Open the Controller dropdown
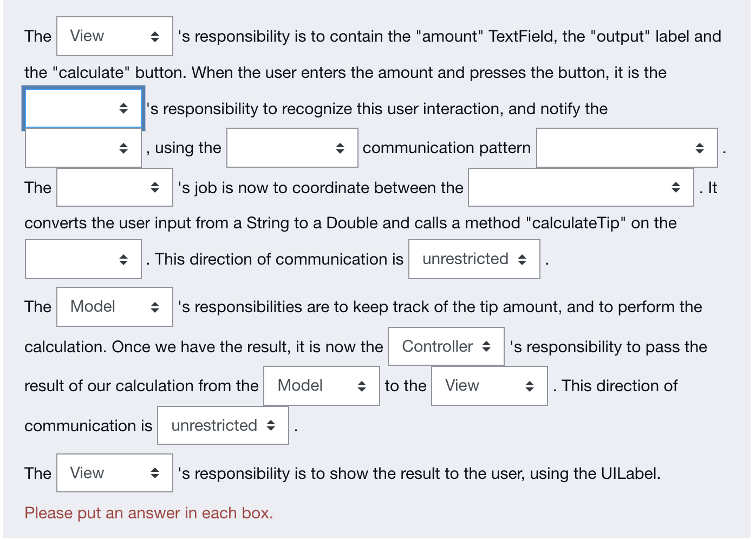756x540 pixels. click(446, 346)
